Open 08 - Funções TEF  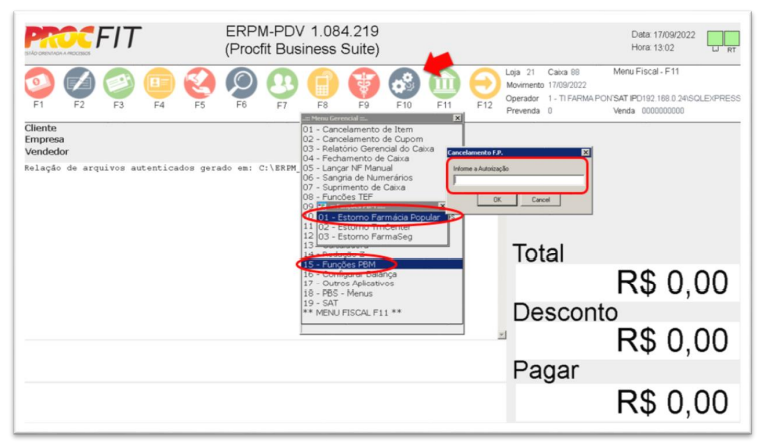pyautogui.click(x=338, y=197)
